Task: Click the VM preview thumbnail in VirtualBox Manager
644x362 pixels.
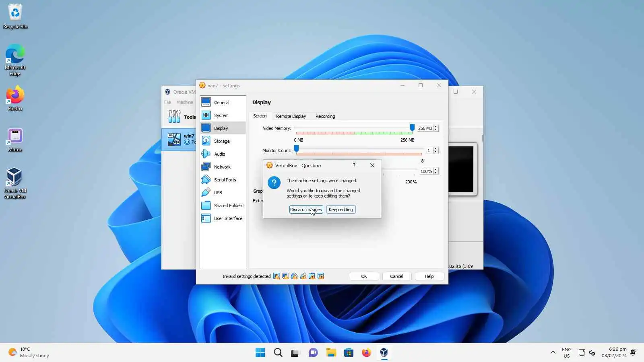Action: (x=462, y=169)
